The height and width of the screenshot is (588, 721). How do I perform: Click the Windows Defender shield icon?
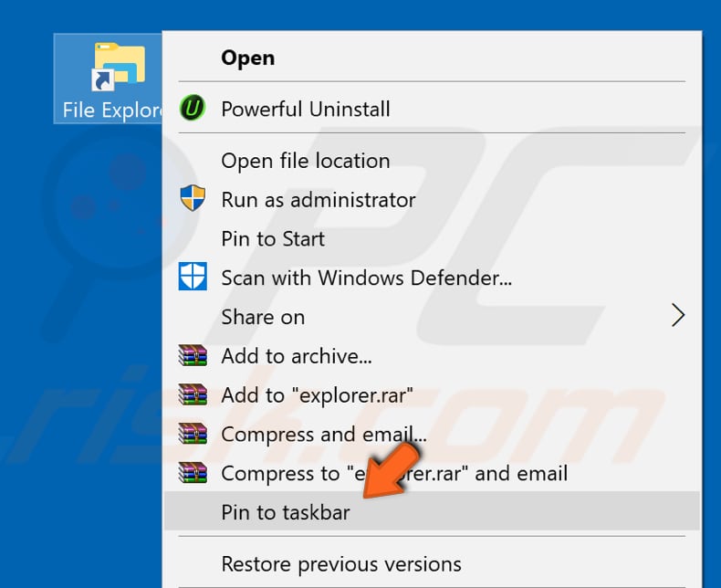pyautogui.click(x=193, y=277)
